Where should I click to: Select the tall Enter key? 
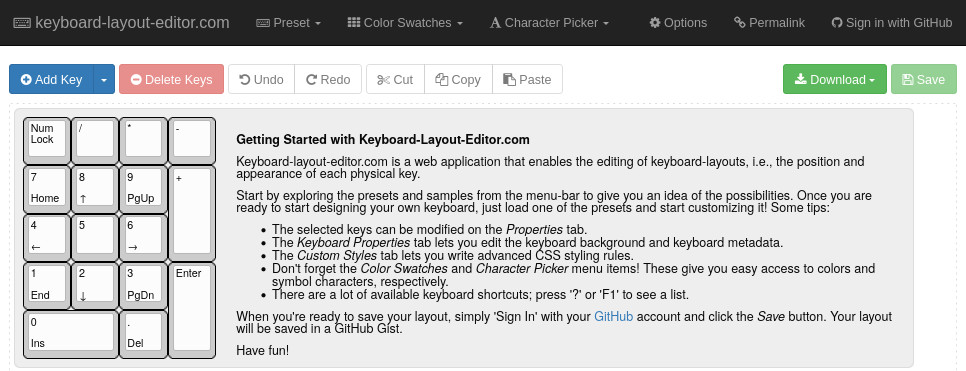point(192,310)
